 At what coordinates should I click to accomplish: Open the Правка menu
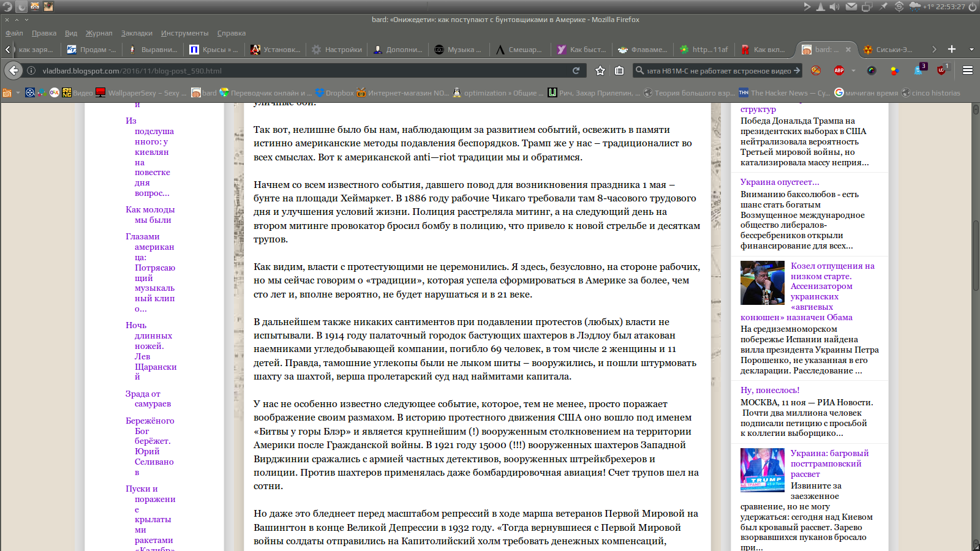click(x=44, y=33)
